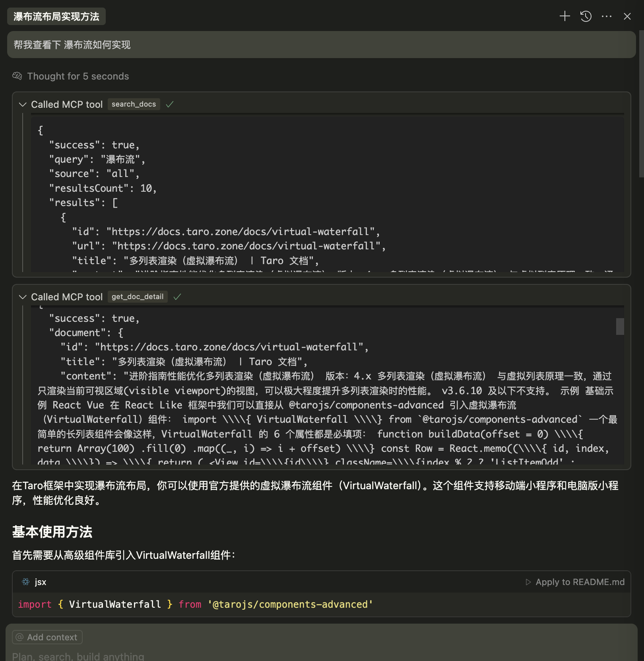The width and height of the screenshot is (644, 661).
Task: Click the get_doc_detail tool name badge
Action: 138,297
